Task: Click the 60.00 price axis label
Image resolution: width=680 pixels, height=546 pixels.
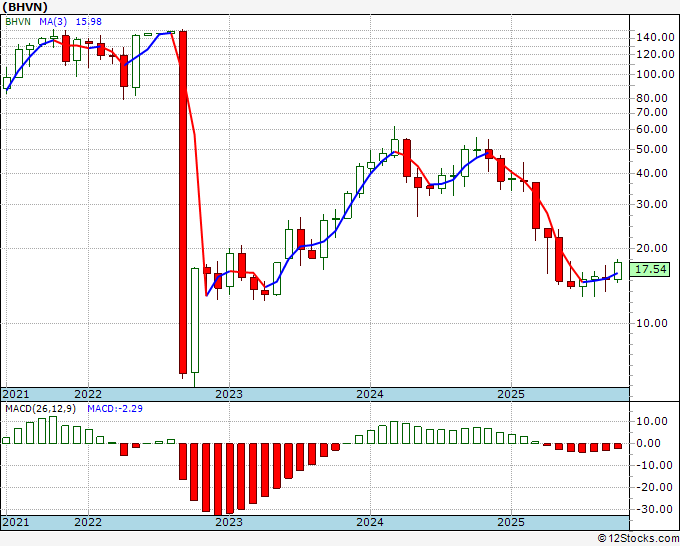Action: coord(652,129)
